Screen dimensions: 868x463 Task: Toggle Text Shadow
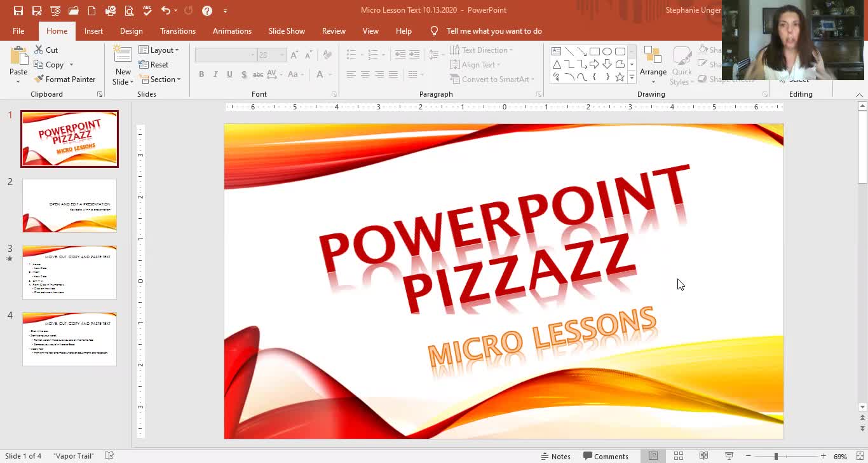244,74
